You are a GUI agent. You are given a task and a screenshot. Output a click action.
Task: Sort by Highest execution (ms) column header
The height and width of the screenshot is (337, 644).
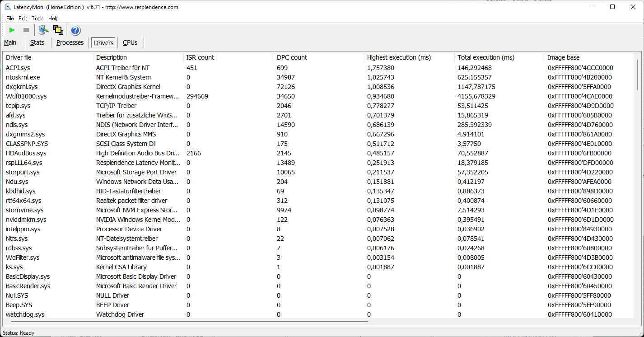click(409, 57)
